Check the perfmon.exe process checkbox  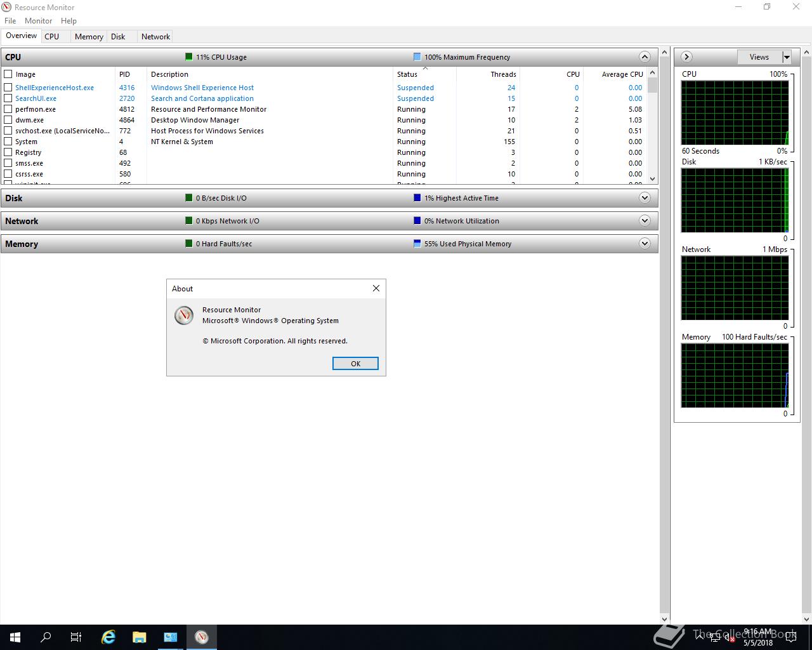tap(8, 109)
